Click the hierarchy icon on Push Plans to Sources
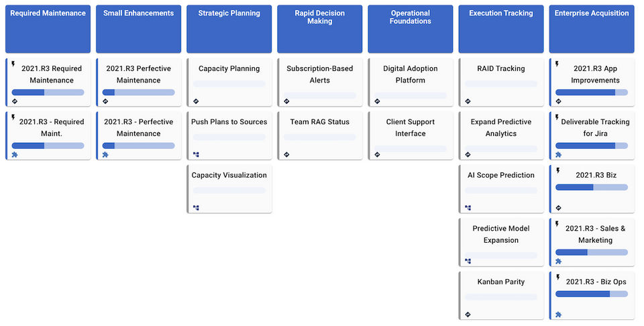 pyautogui.click(x=196, y=154)
